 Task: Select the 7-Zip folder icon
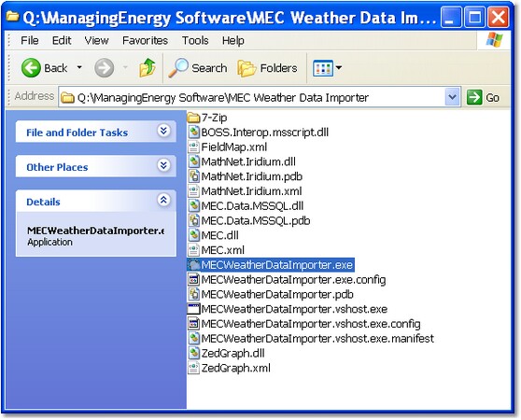click(193, 118)
